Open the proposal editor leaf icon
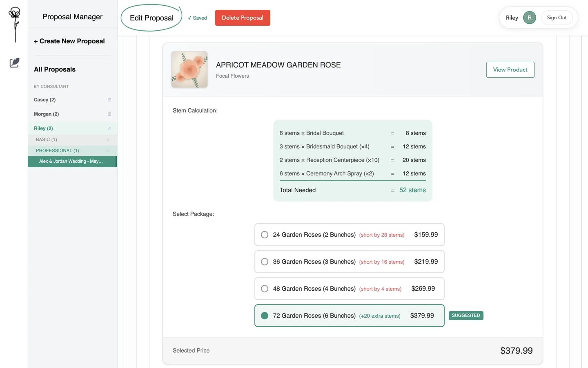588x368 pixels. 14,63
